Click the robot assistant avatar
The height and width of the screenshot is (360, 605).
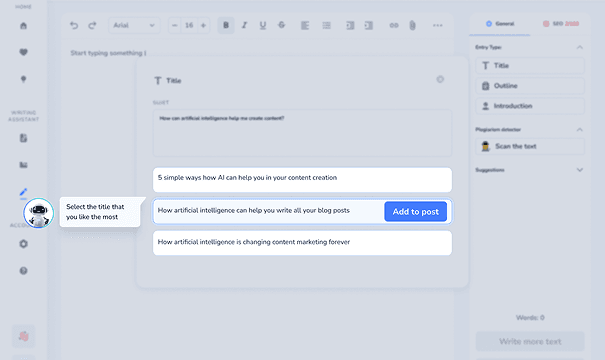pos(39,213)
